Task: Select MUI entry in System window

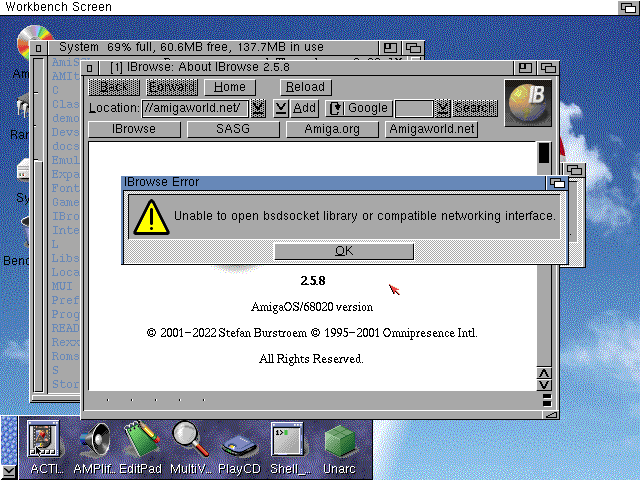Action: 62,286
